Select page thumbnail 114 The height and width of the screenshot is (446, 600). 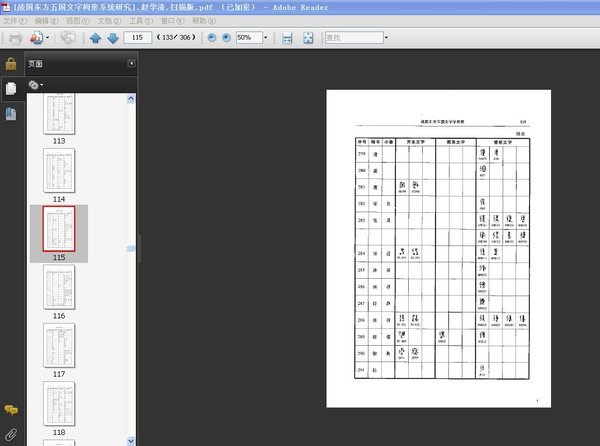pos(59,171)
